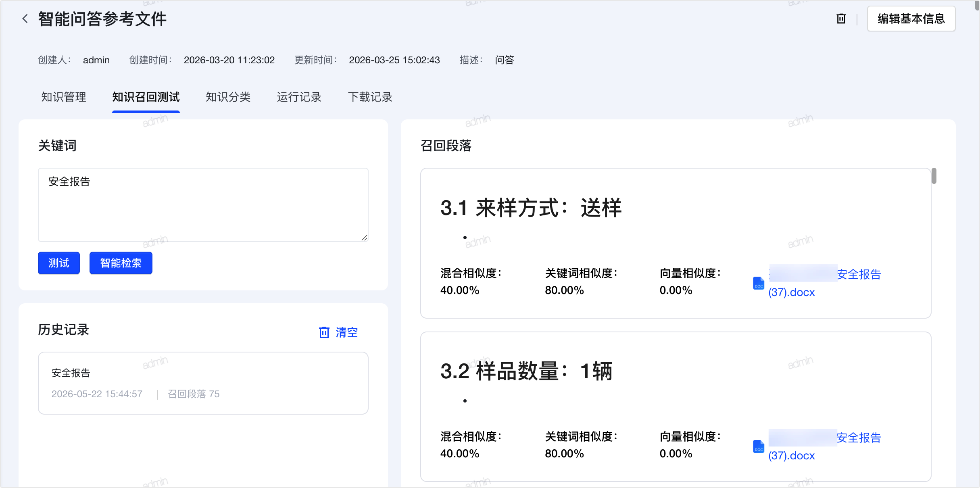Click 召回段落 75 count in history

(x=194, y=394)
